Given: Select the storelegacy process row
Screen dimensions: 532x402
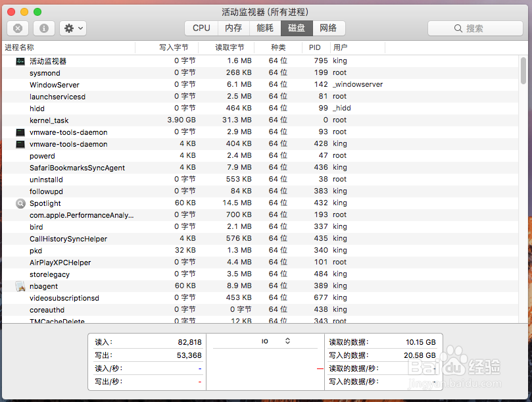Looking at the screenshot, I should 260,274.
